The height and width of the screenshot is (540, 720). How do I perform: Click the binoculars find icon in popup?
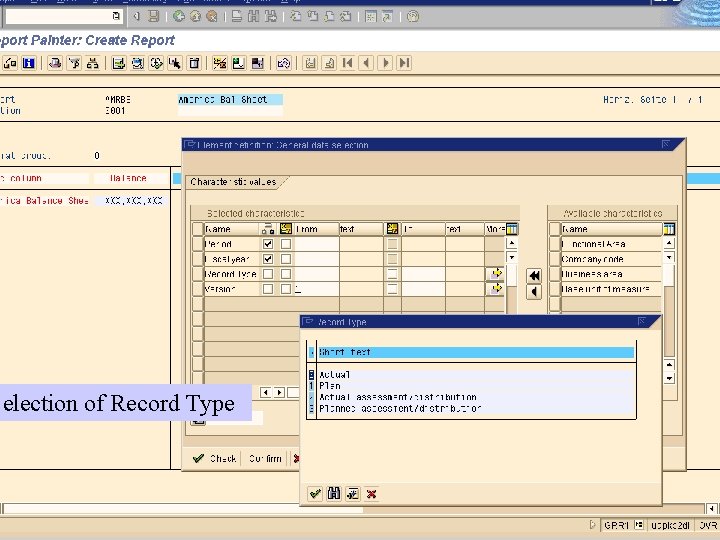click(x=334, y=494)
